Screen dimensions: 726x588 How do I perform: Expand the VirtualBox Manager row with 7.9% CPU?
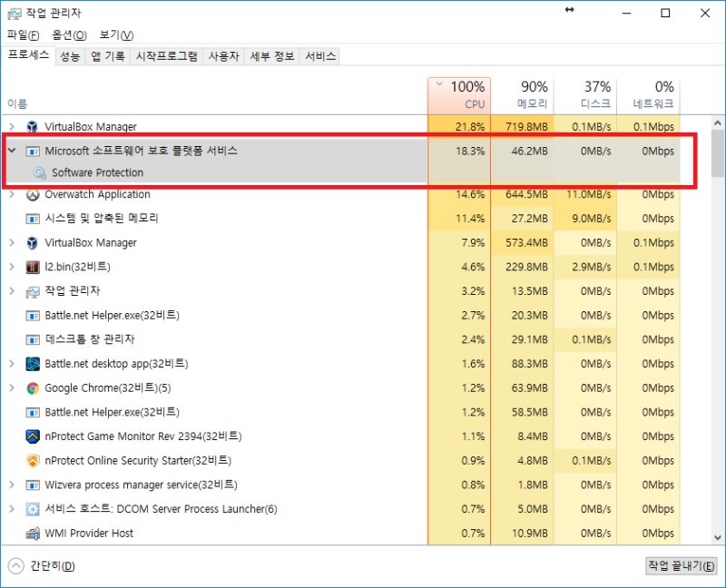12,242
